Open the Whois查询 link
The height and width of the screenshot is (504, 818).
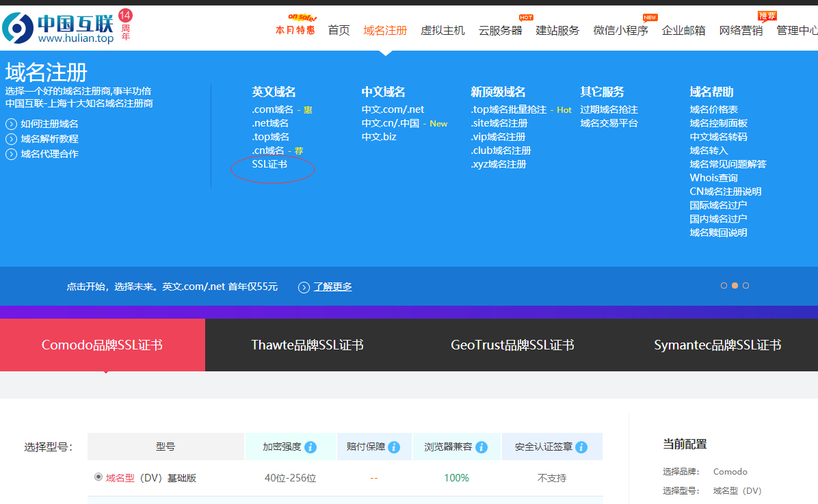(x=713, y=177)
